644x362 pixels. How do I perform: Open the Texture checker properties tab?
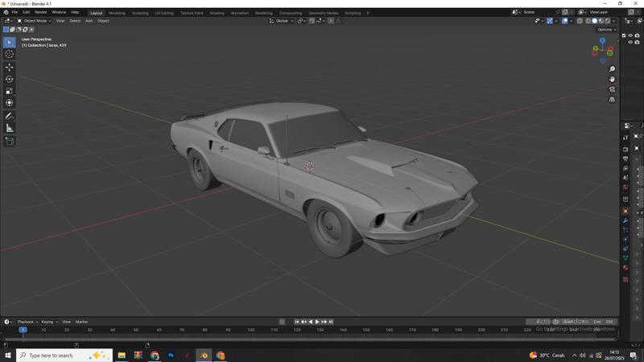tap(625, 279)
